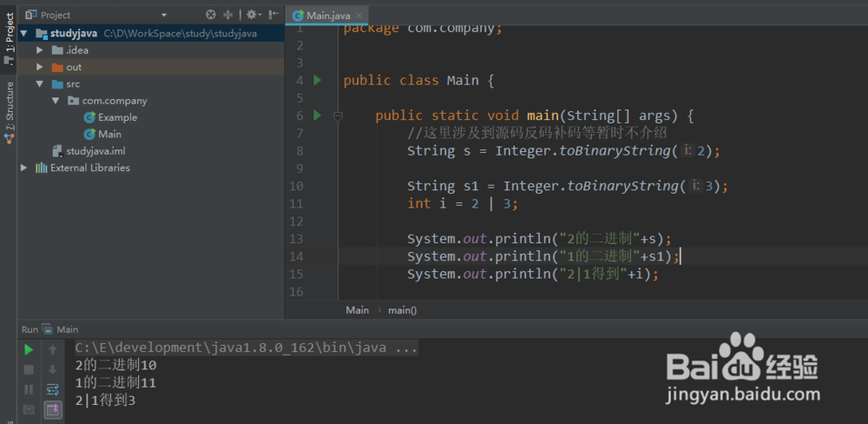This screenshot has height=424, width=868.
Task: Select the Main.java editor tab
Action: (328, 16)
